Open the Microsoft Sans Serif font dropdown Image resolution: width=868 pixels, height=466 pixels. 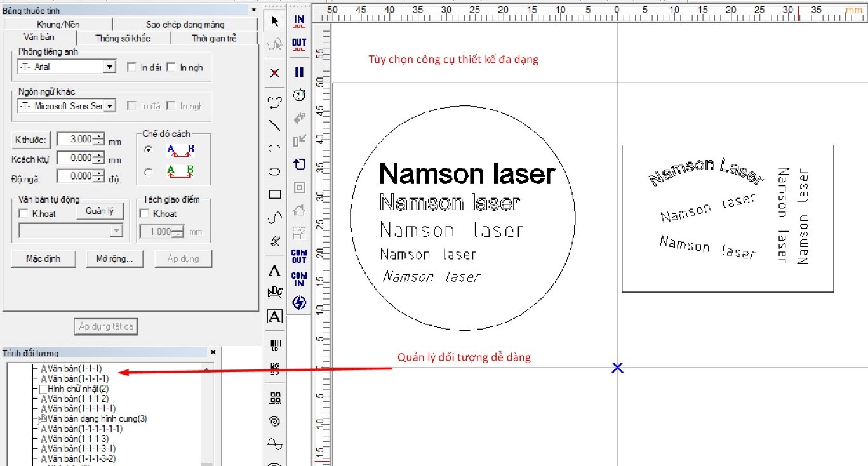[110, 106]
